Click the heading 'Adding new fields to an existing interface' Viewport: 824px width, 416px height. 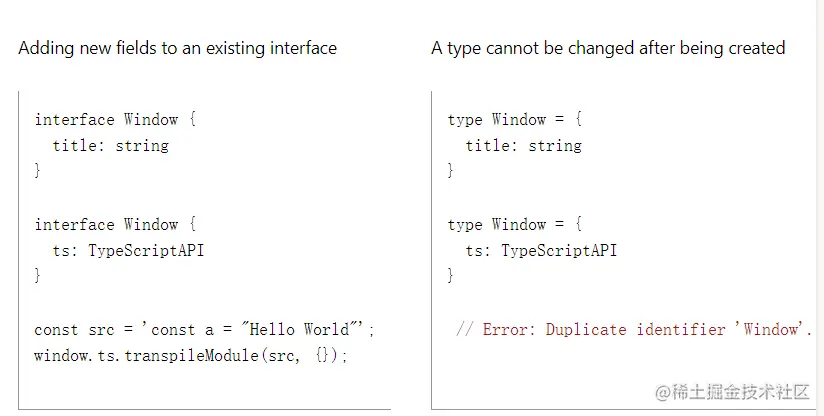point(178,48)
